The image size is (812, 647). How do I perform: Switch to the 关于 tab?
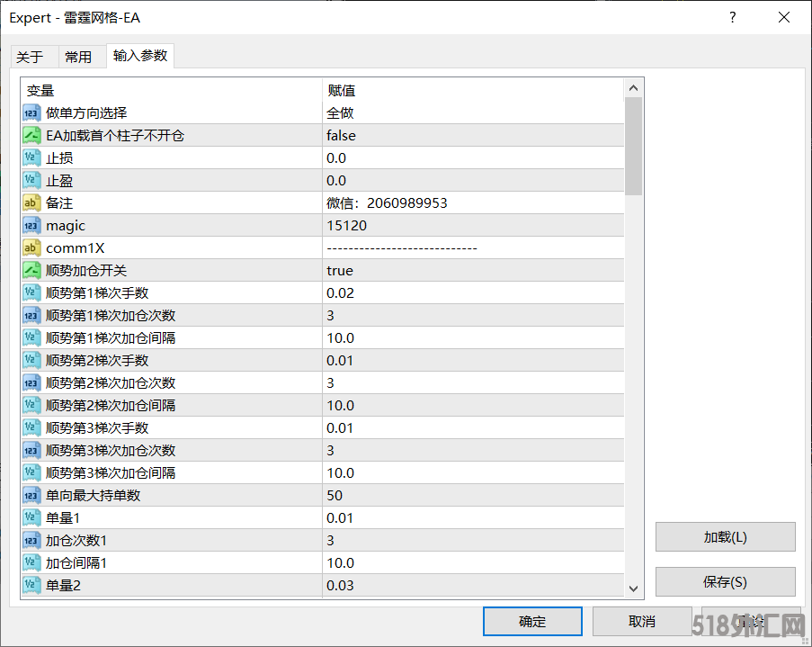[30, 57]
